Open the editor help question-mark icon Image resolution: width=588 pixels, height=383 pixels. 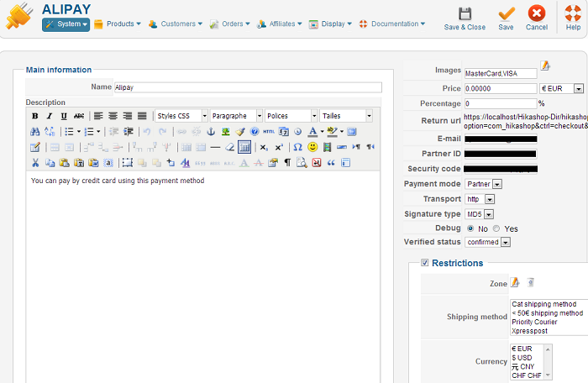click(255, 132)
